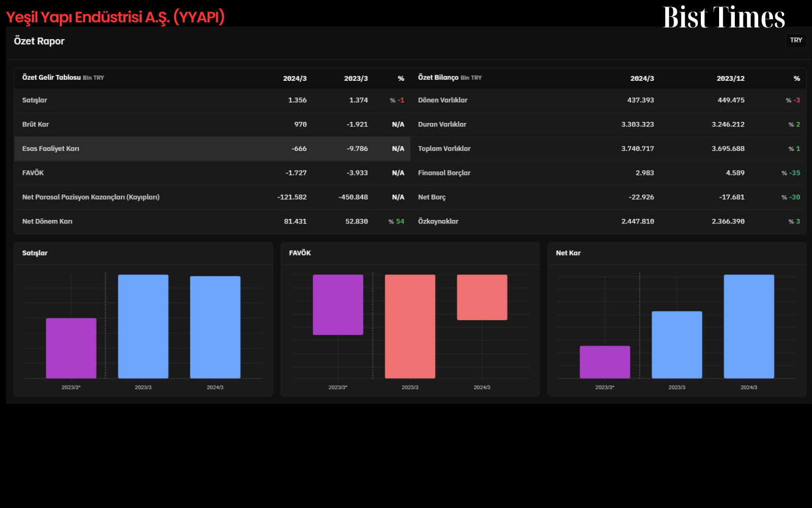Click the Esas Faaliyet Karı value -9.786
The image size is (812, 508).
pos(357,149)
